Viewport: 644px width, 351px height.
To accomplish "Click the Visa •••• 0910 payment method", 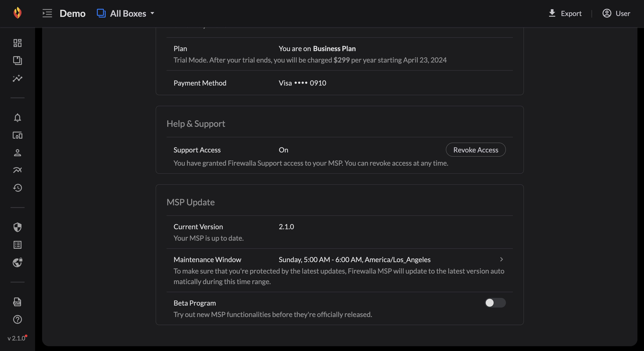I will (x=302, y=83).
